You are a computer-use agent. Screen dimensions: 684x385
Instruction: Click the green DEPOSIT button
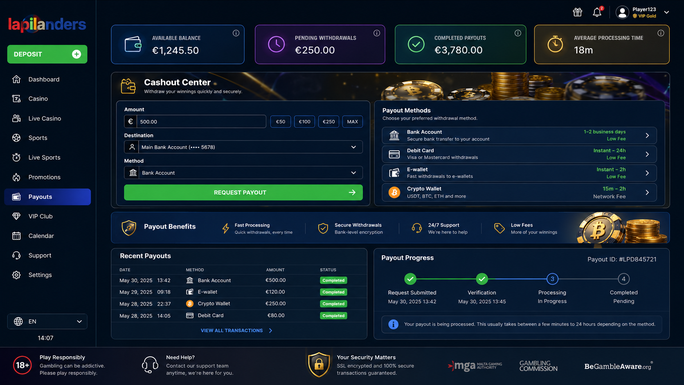tap(47, 54)
